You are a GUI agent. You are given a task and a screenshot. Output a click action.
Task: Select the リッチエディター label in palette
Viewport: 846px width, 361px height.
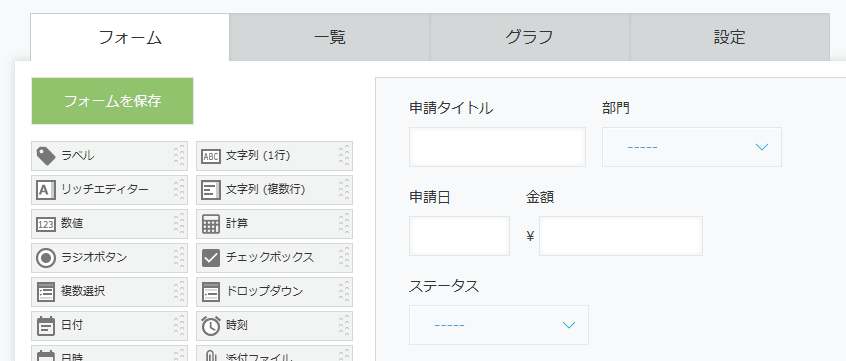point(105,189)
